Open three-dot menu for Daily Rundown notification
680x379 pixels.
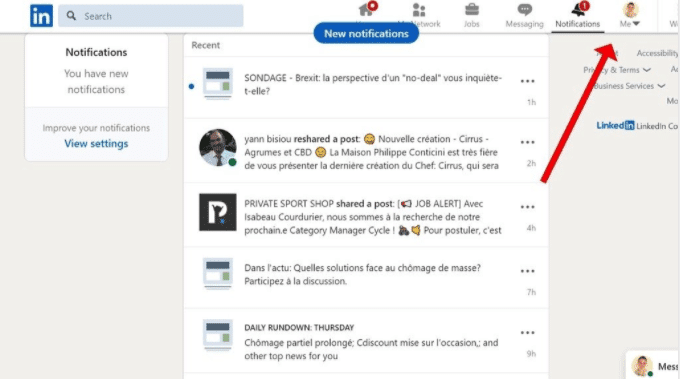527,333
